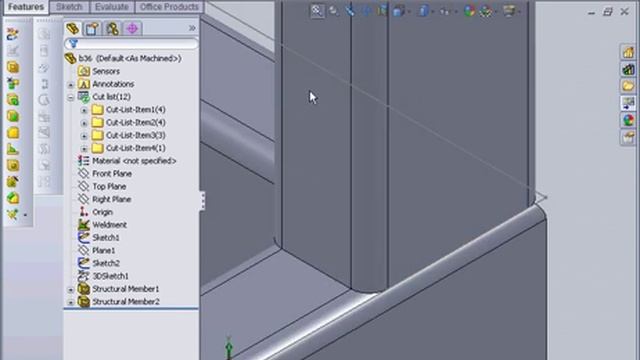Expand Structural Member1 node
The height and width of the screenshot is (360, 640).
click(x=71, y=290)
